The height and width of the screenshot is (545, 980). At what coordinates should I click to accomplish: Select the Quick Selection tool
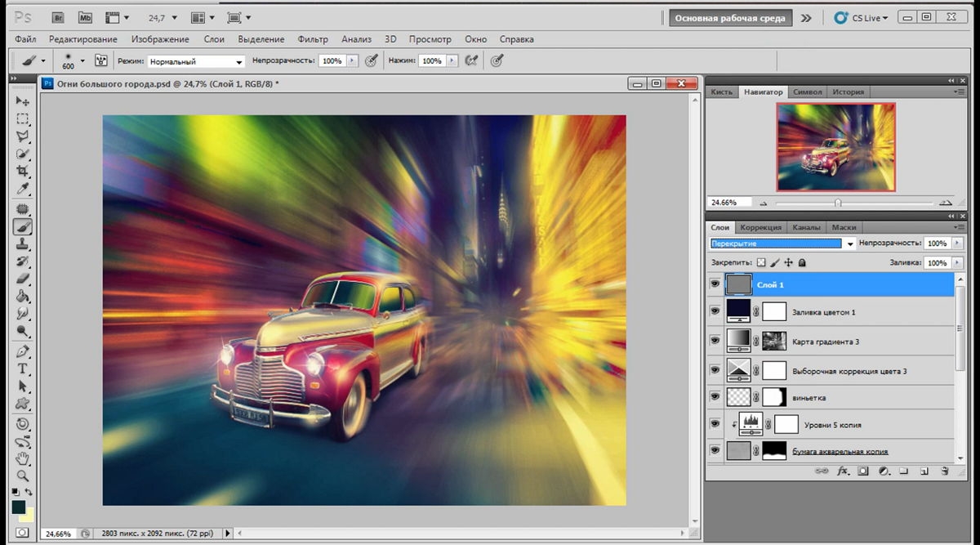(x=23, y=154)
